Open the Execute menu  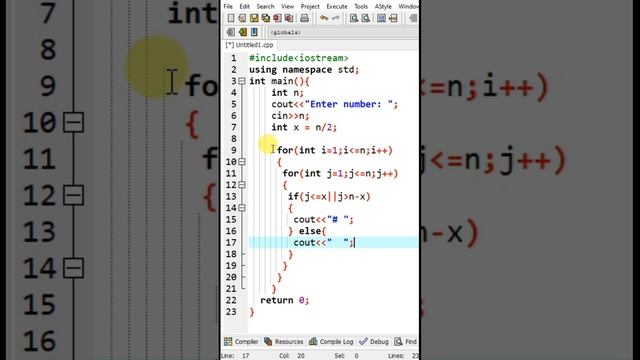point(337,6)
